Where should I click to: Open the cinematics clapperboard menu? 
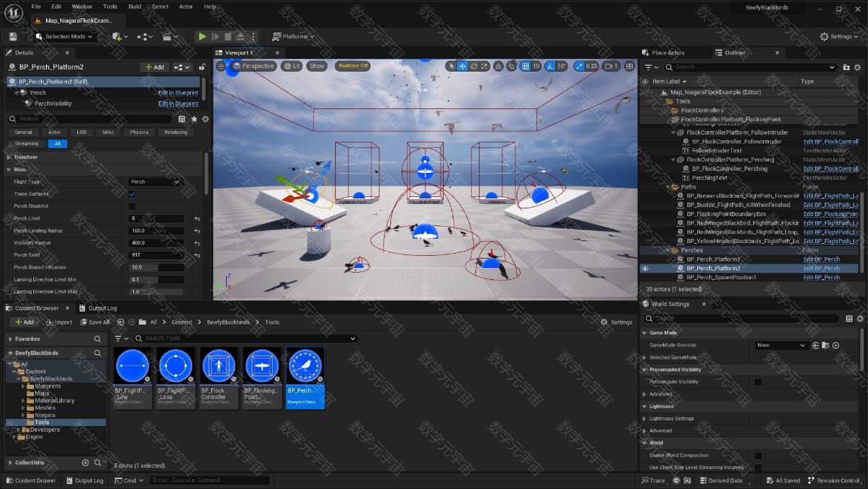tap(169, 36)
